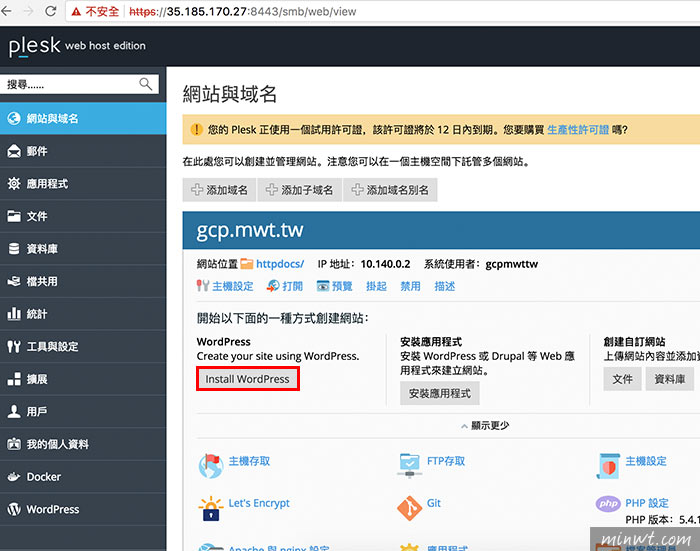700x551 pixels.
Task: Open Docker in the sidebar
Action: [83, 477]
